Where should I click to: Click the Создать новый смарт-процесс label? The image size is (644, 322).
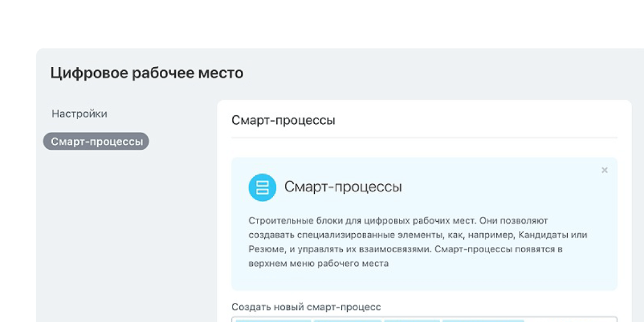tap(306, 307)
